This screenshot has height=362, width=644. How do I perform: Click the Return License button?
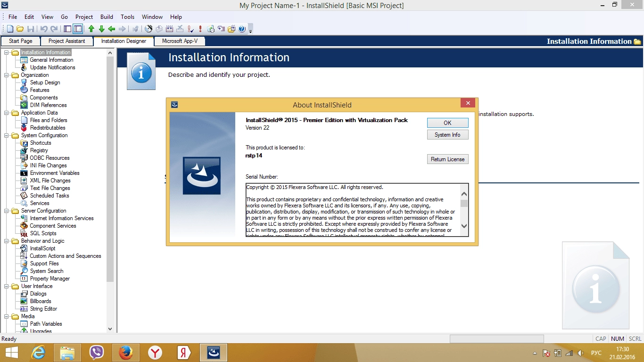pyautogui.click(x=447, y=159)
